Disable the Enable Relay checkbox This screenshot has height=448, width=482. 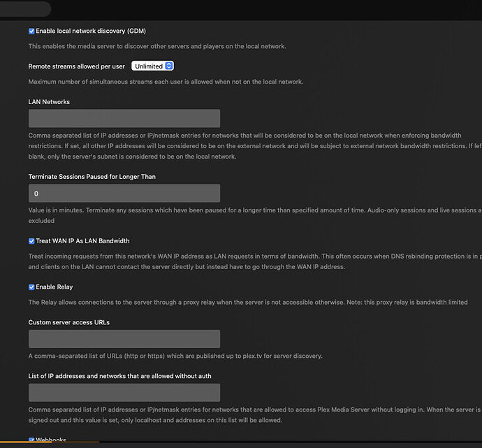click(31, 287)
